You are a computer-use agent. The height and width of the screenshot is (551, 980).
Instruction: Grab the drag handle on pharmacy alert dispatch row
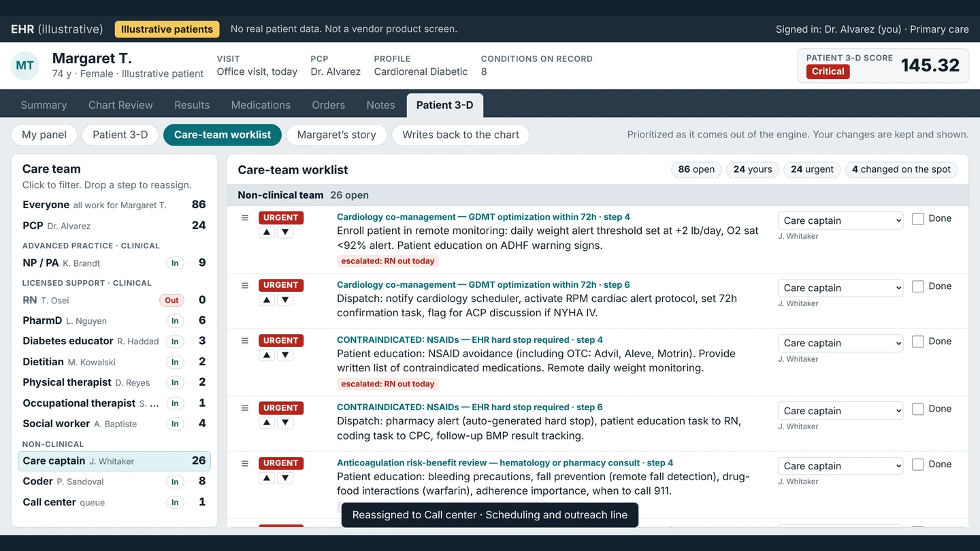(245, 408)
